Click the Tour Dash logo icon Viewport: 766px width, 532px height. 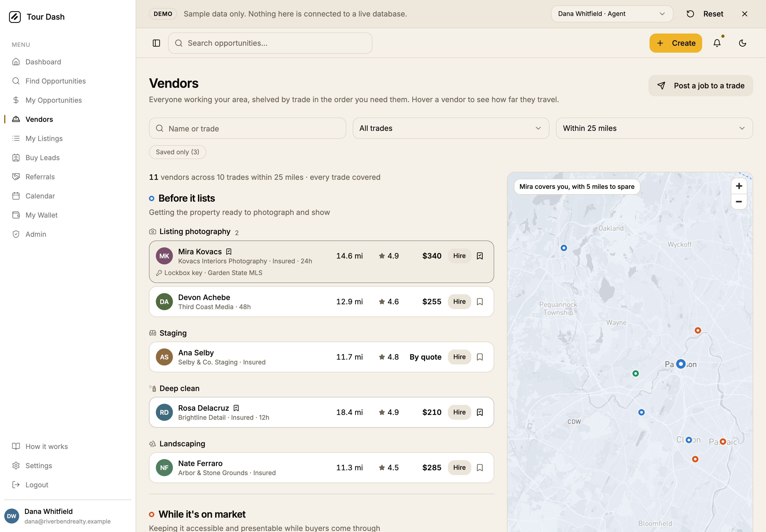(15, 17)
